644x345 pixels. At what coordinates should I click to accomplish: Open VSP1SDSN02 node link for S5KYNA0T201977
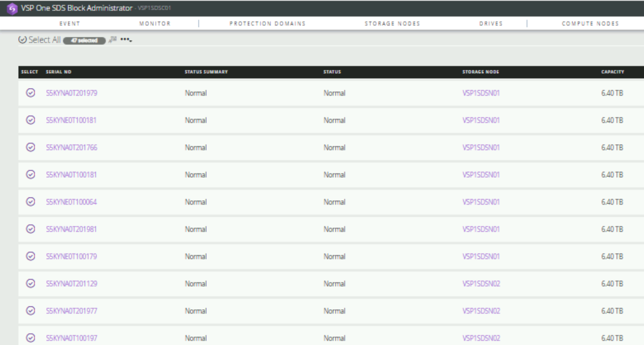click(481, 311)
